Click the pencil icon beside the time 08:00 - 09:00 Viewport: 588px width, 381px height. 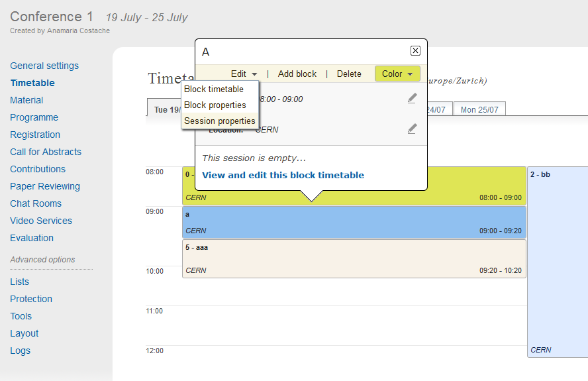click(412, 98)
